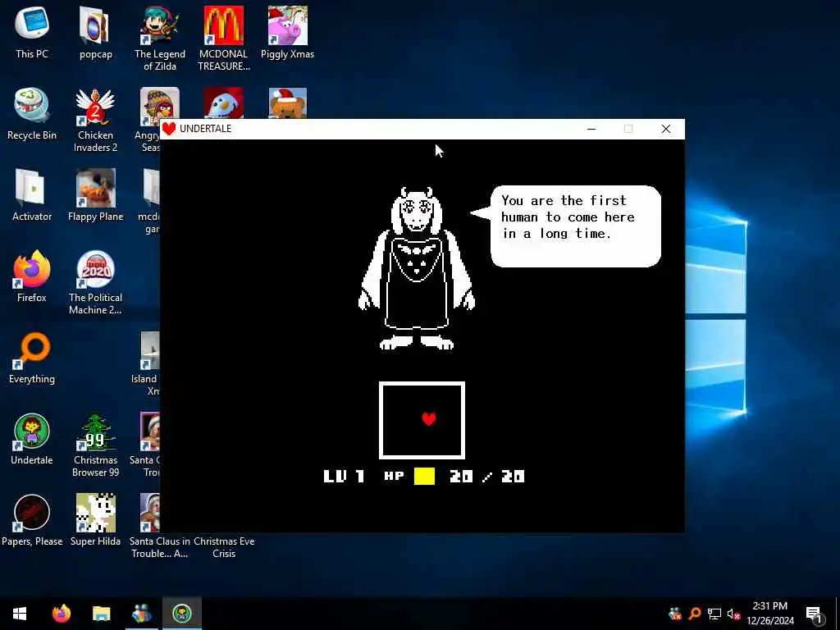Screen dimensions: 840x630
Task: Select The Legend of Zilda shortcut
Action: [160, 39]
